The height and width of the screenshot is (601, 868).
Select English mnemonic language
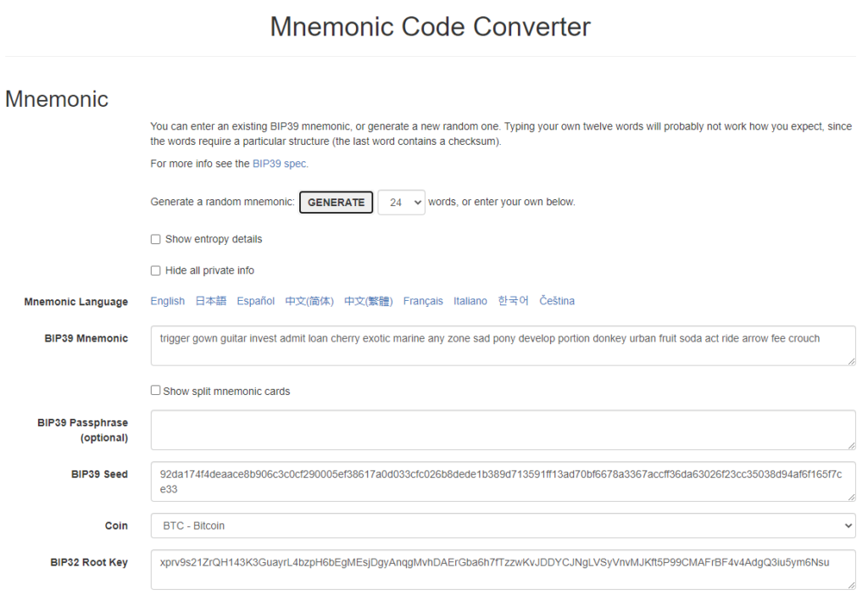coord(167,301)
